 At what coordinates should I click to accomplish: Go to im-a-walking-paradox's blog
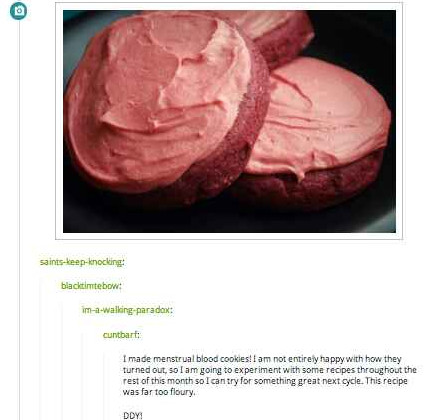(x=126, y=310)
